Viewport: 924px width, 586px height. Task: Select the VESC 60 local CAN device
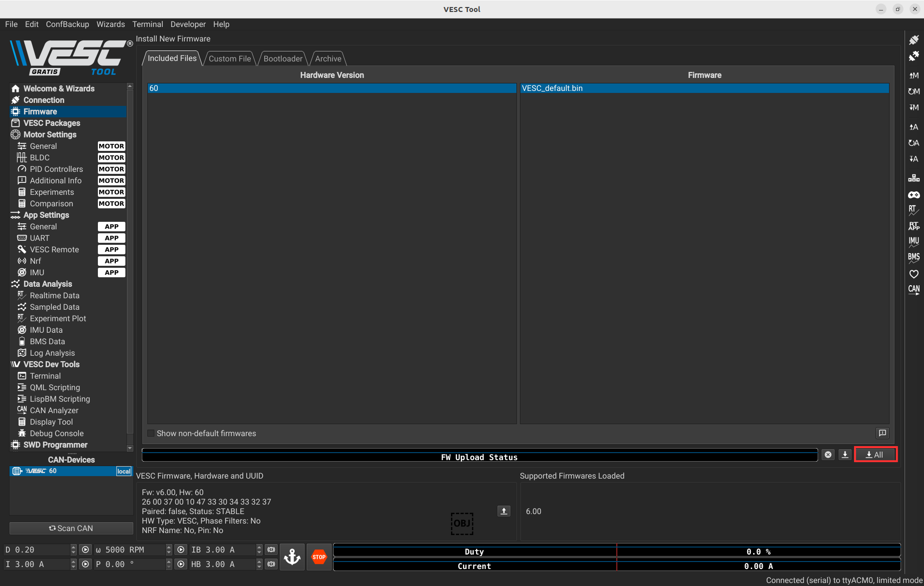pyautogui.click(x=71, y=471)
